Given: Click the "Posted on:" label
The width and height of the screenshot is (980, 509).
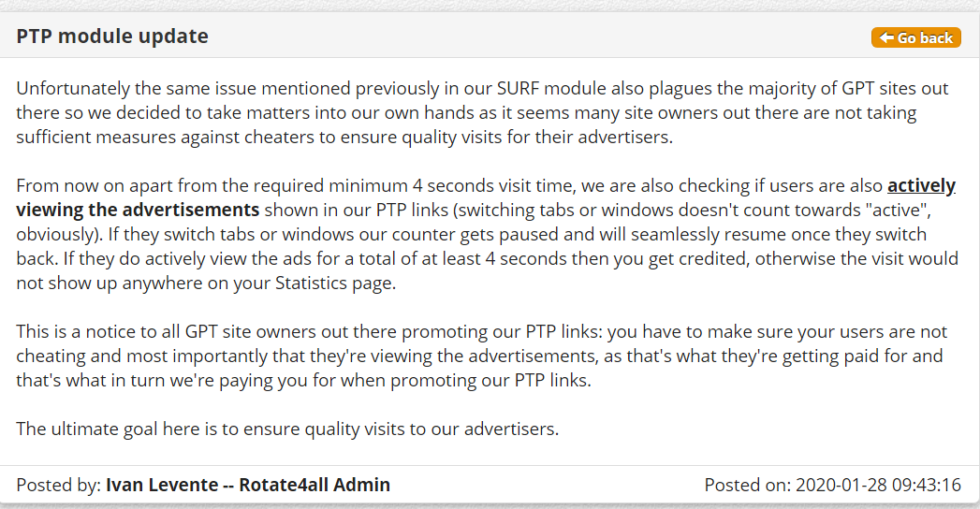Looking at the screenshot, I should point(747,485).
